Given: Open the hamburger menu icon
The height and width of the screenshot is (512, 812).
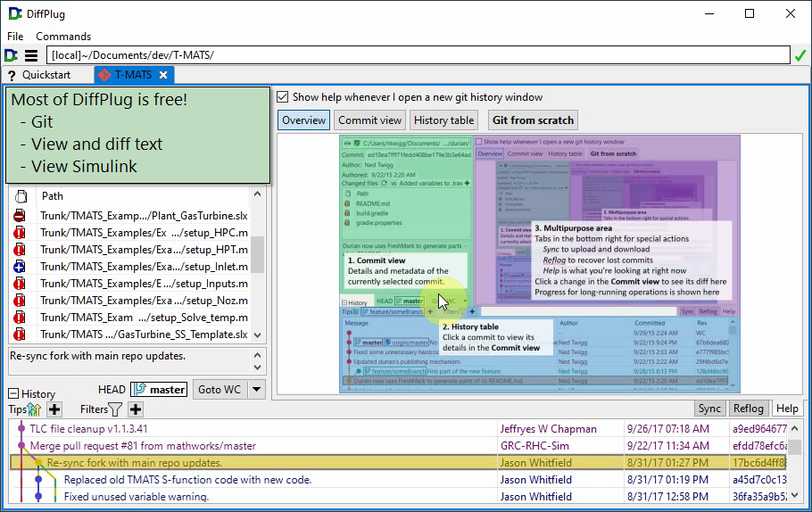Looking at the screenshot, I should [31, 55].
